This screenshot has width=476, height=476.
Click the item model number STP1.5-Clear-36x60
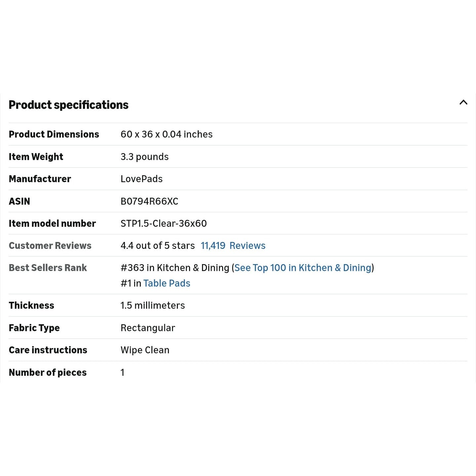164,223
